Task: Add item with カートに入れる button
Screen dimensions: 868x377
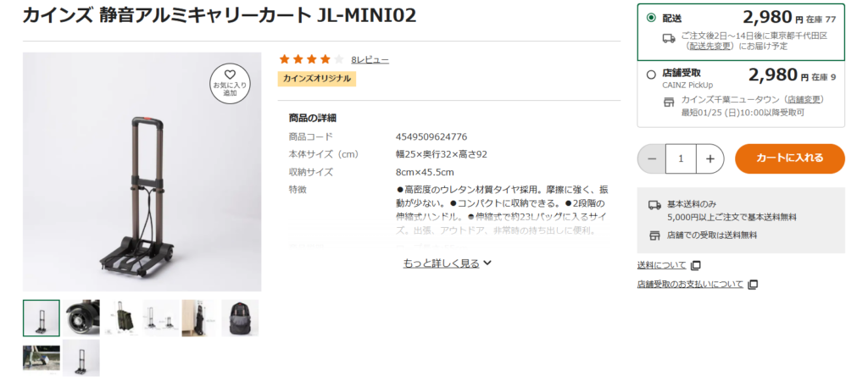Action: click(790, 159)
